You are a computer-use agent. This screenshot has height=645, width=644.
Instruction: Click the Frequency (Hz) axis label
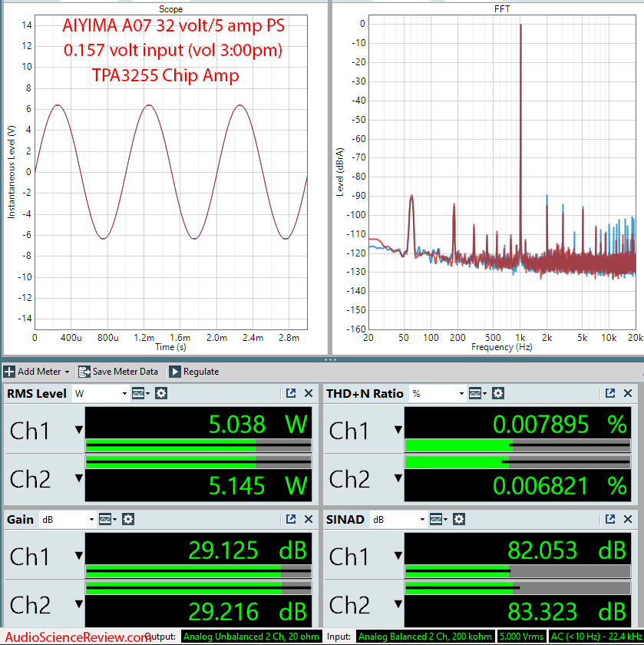502,347
